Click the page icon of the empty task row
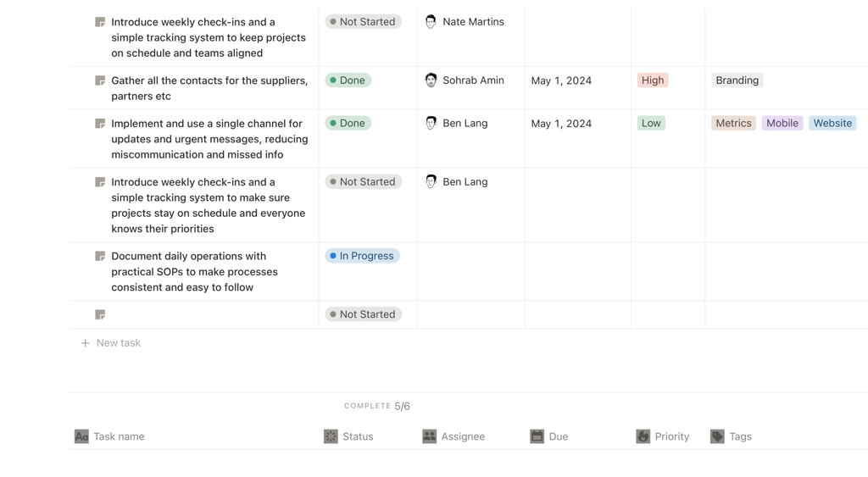868x477 pixels. 100,315
